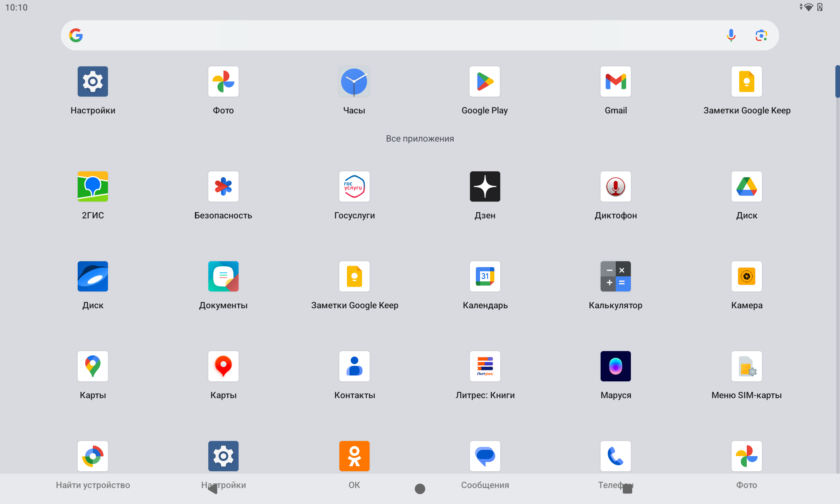840x504 pixels.
Task: Open the Документы app
Action: [223, 276]
